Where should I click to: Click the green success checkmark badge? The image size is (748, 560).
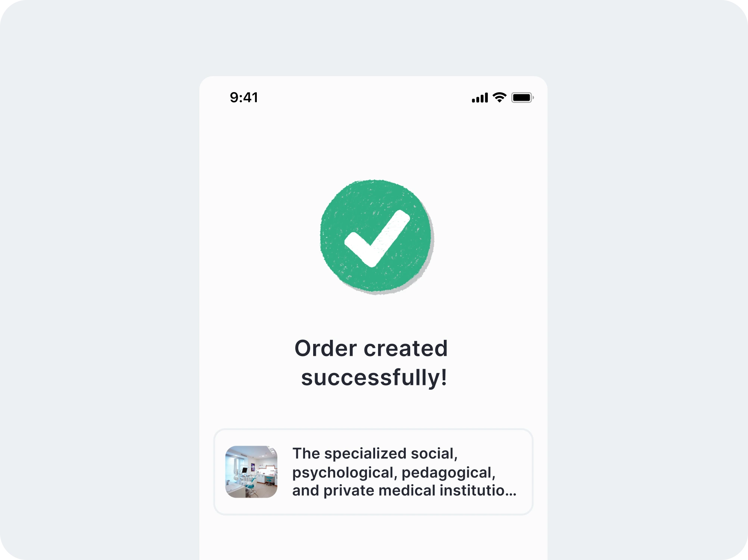(x=376, y=236)
